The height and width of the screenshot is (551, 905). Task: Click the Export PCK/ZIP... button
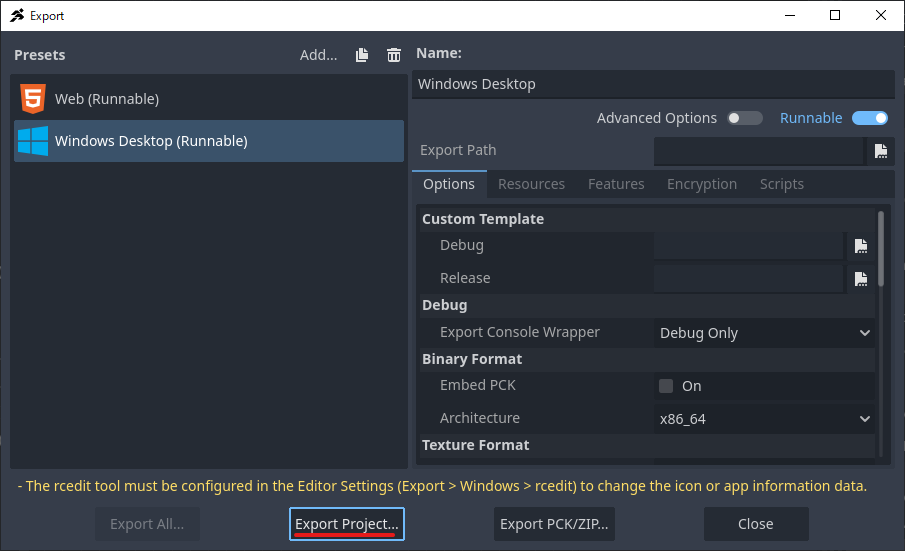[554, 524]
